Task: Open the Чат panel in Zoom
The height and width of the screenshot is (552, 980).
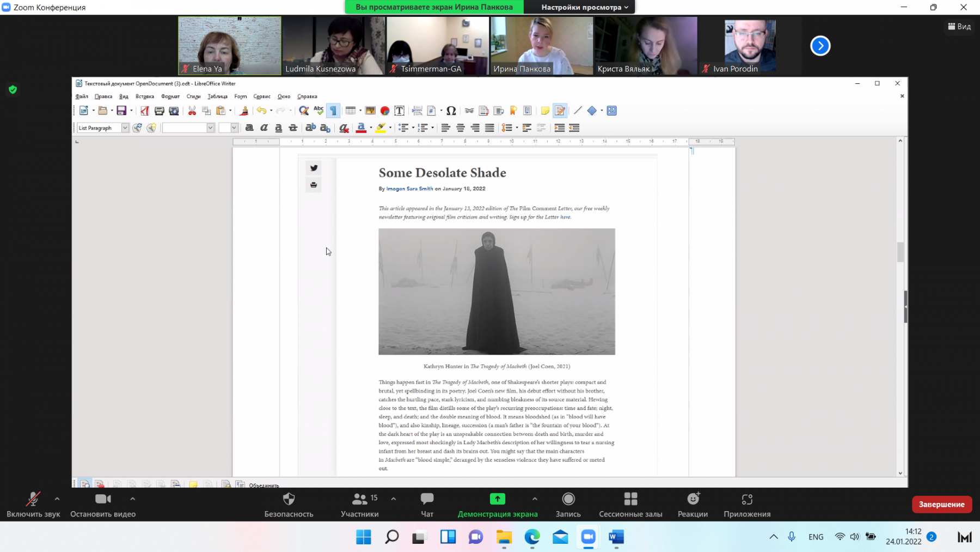Action: (427, 505)
